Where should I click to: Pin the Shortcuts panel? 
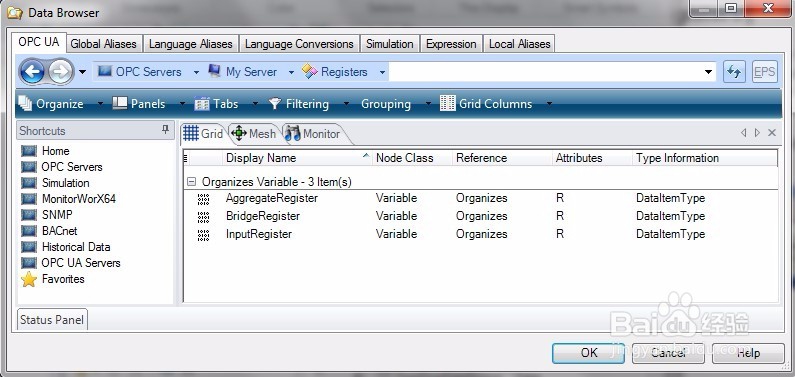point(165,130)
